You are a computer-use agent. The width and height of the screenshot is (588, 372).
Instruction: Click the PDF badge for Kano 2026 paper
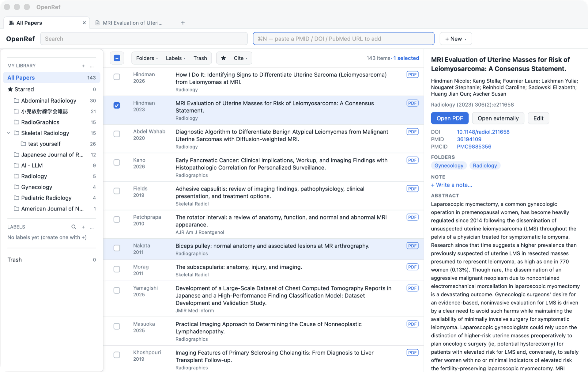(413, 160)
